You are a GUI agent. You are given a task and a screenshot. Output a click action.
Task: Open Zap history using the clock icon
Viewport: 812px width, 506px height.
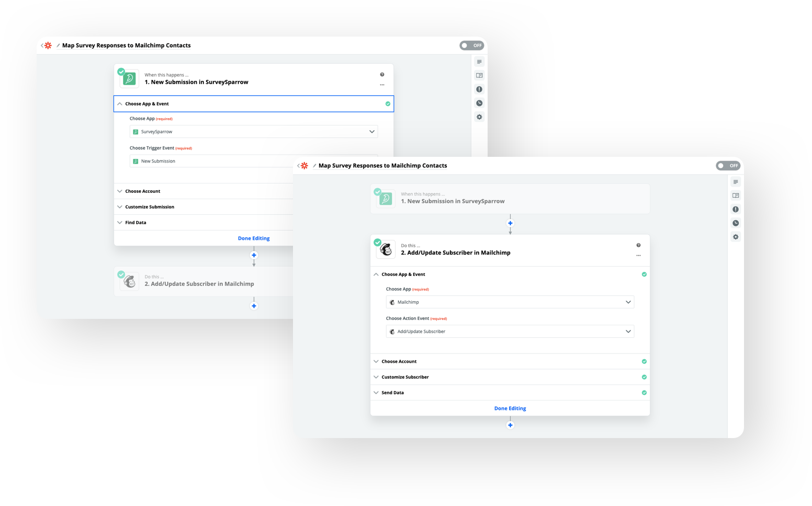click(736, 222)
